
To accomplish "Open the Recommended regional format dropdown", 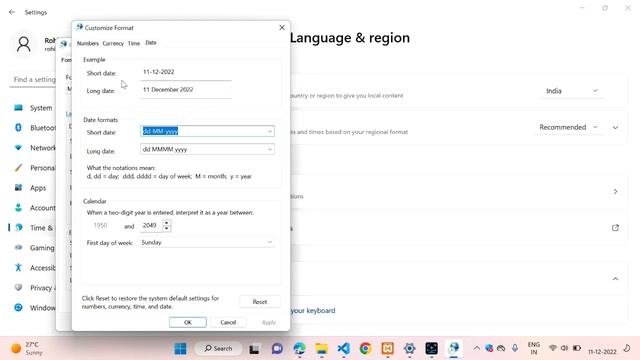I will tap(569, 127).
